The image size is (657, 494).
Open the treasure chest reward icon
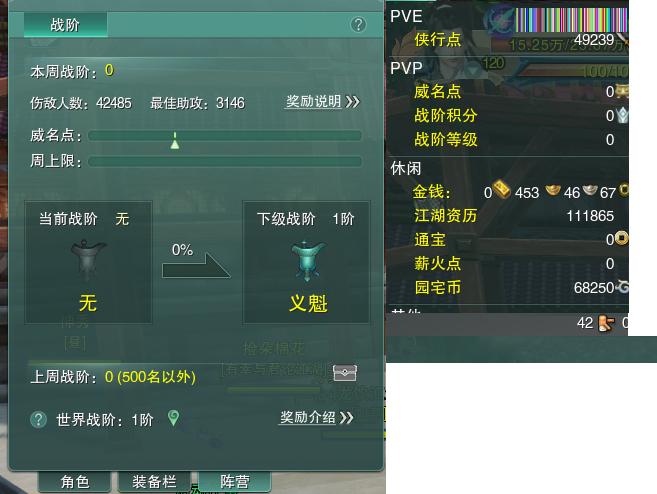(x=344, y=372)
